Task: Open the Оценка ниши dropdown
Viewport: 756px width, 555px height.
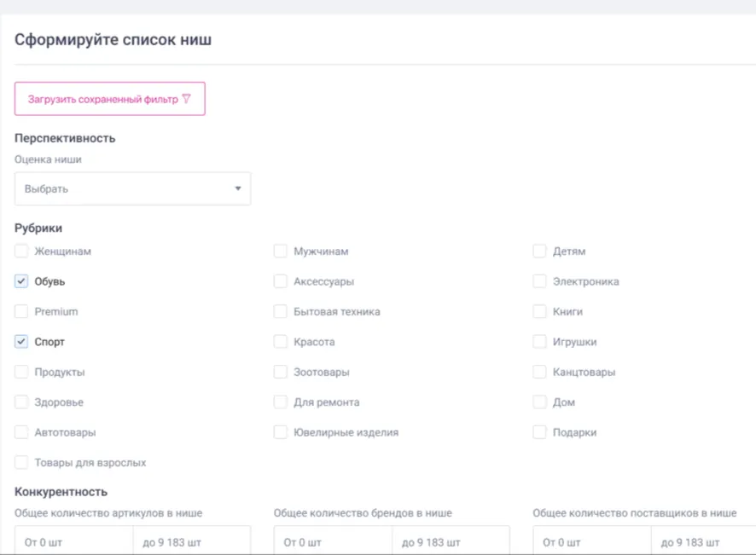Action: (x=132, y=189)
